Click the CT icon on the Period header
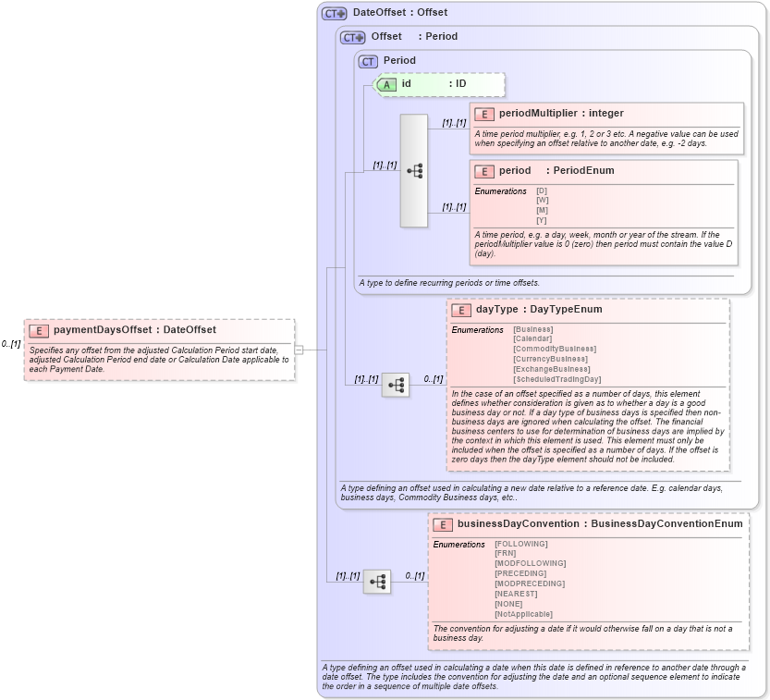 point(368,60)
